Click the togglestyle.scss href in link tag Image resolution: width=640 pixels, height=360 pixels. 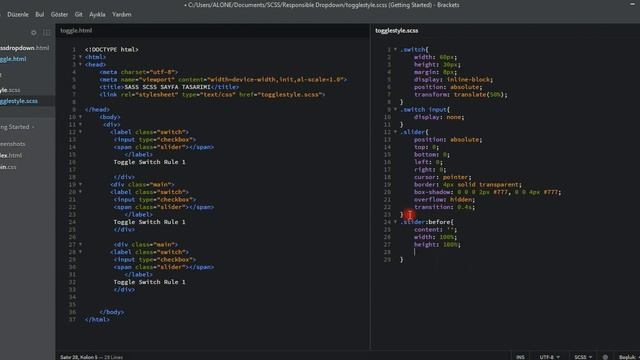point(291,95)
